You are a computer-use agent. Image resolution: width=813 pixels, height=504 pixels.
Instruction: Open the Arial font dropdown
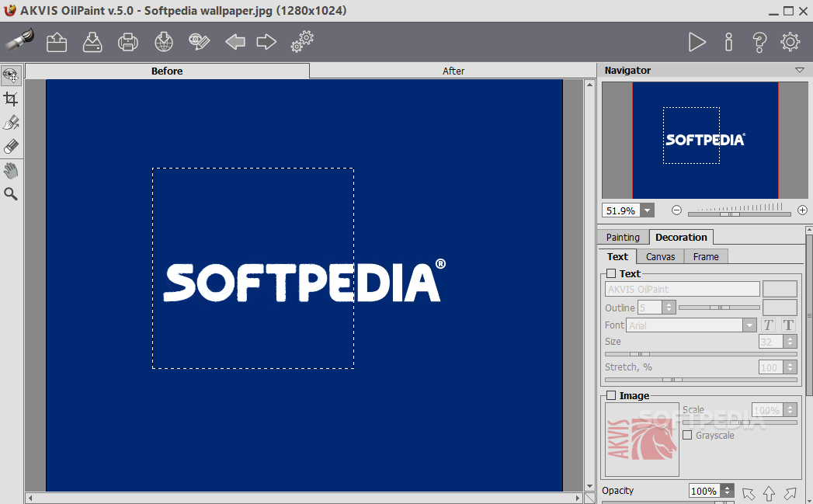[749, 325]
